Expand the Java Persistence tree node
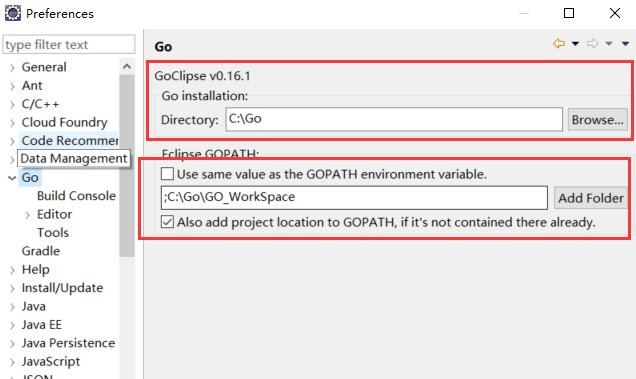Viewport: 636px width, 379px height. point(13,343)
